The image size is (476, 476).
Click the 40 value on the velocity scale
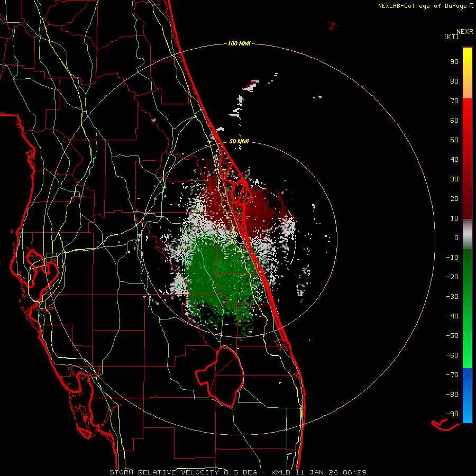pos(454,160)
